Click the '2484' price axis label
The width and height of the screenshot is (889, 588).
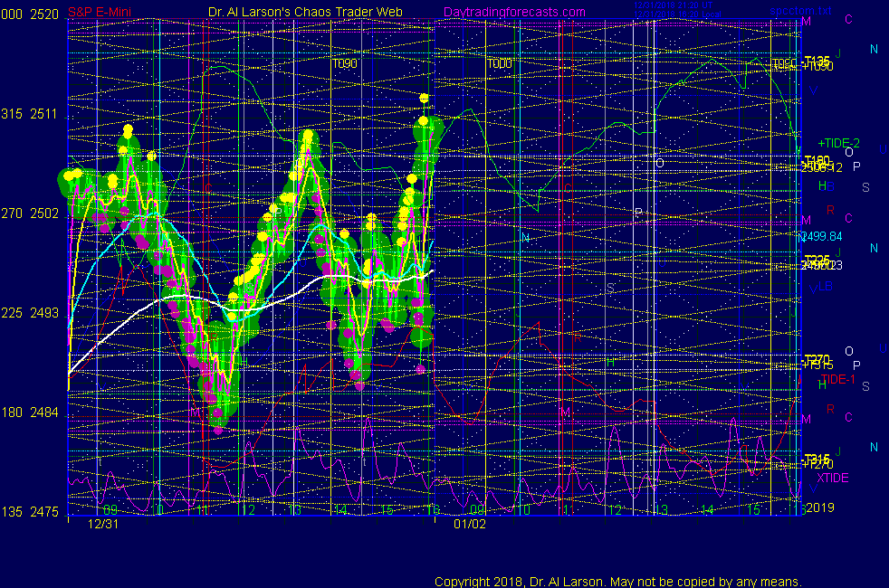click(44, 413)
